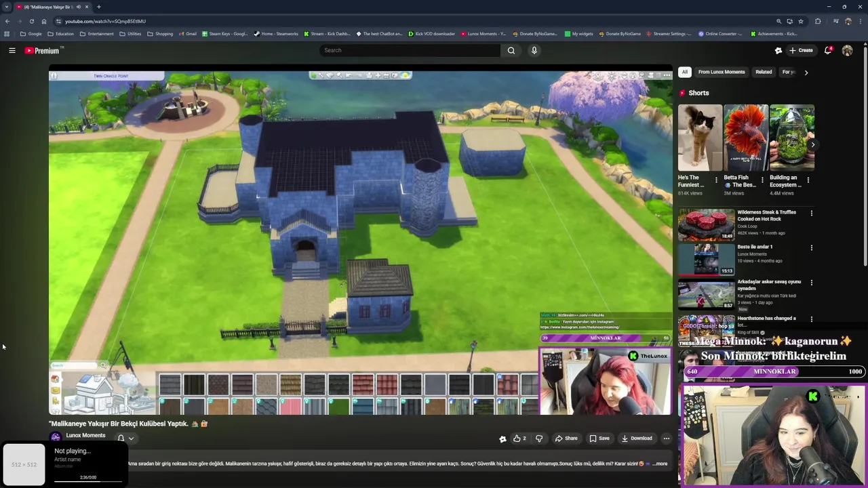Click the YouTube search magnifier button
868x488 pixels.
point(511,50)
